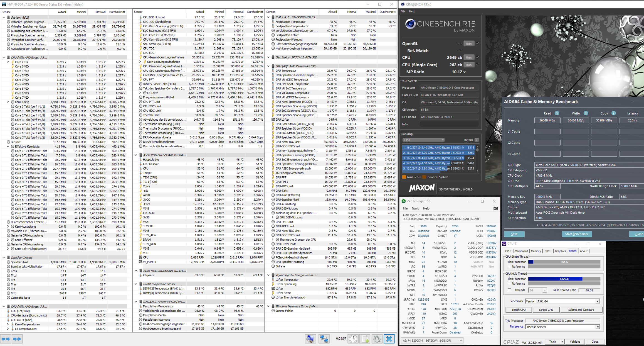Open HWiNFO sensor settings gear icon
This screenshot has width=644, height=346.
[x=377, y=339]
